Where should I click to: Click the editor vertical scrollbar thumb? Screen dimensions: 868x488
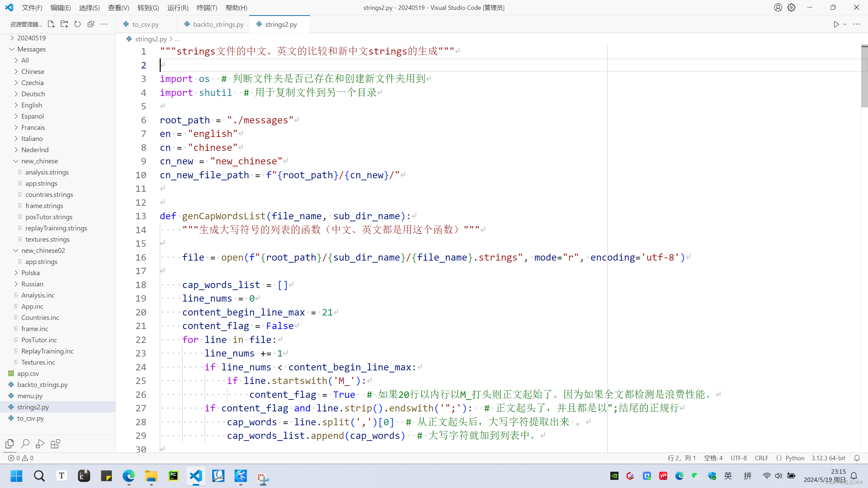864,76
